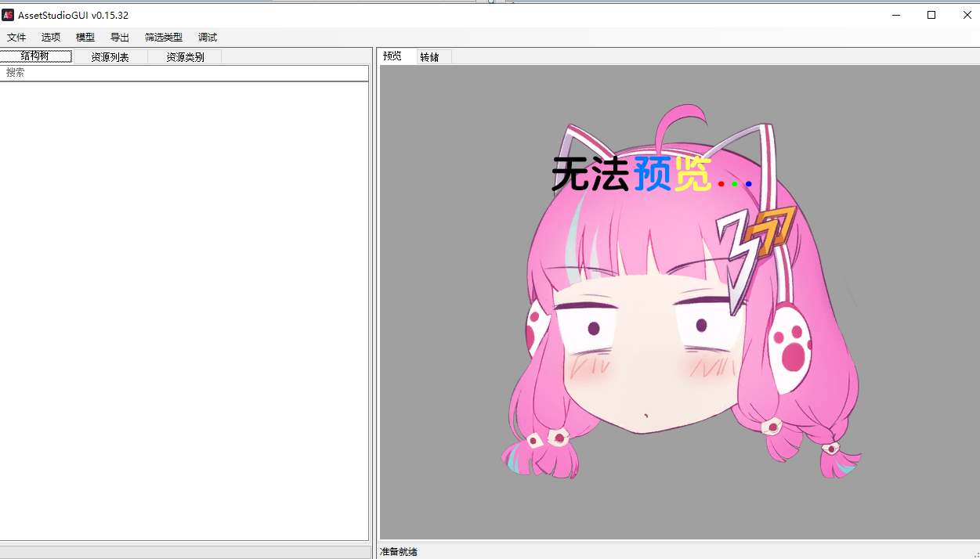Click the 搜索 search field
The image size is (980, 559).
coord(184,73)
